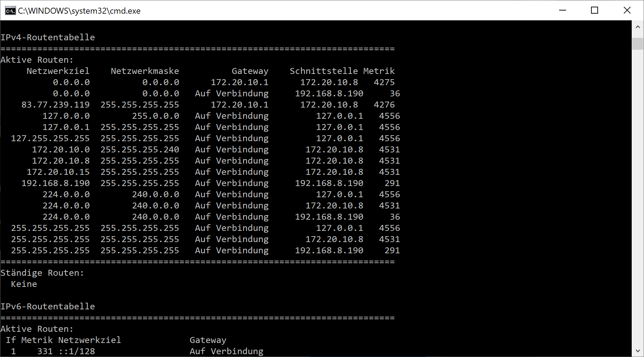This screenshot has height=357, width=644.
Task: Click gateway 172.20.10.1 in first route row
Action: [240, 82]
